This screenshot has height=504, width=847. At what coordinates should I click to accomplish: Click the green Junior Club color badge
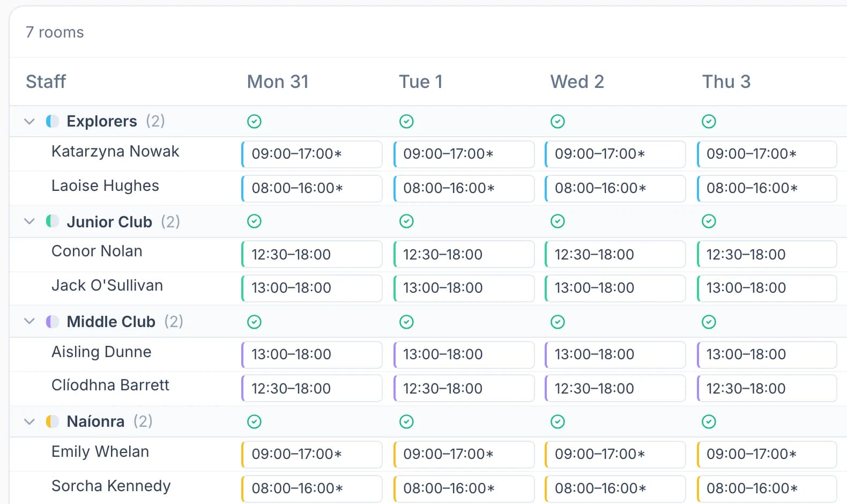52,221
